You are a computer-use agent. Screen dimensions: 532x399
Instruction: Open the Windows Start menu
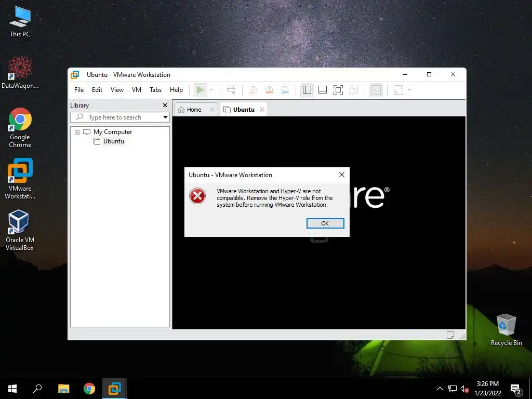point(12,389)
